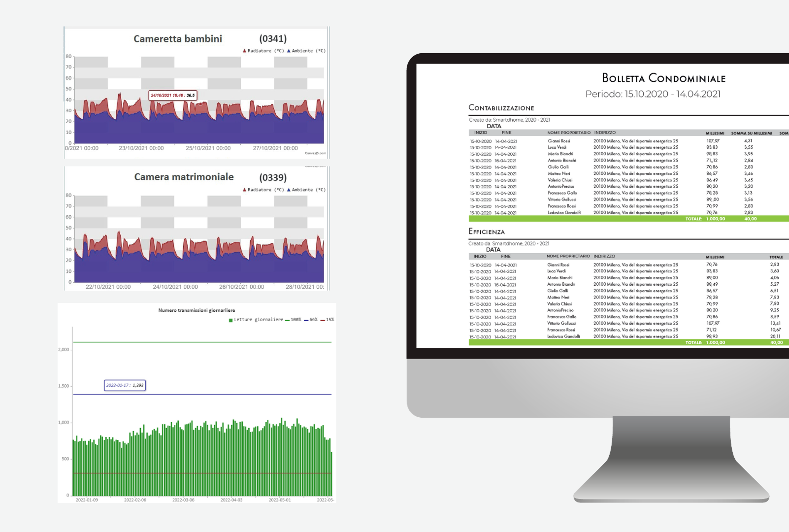Image resolution: width=789 pixels, height=532 pixels.
Task: Click the Efficienza section heading
Action: pyautogui.click(x=486, y=232)
